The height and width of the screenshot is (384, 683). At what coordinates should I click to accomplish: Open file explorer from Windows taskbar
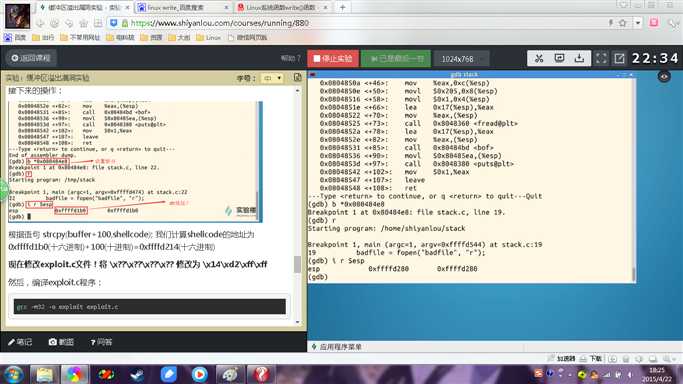[44, 374]
